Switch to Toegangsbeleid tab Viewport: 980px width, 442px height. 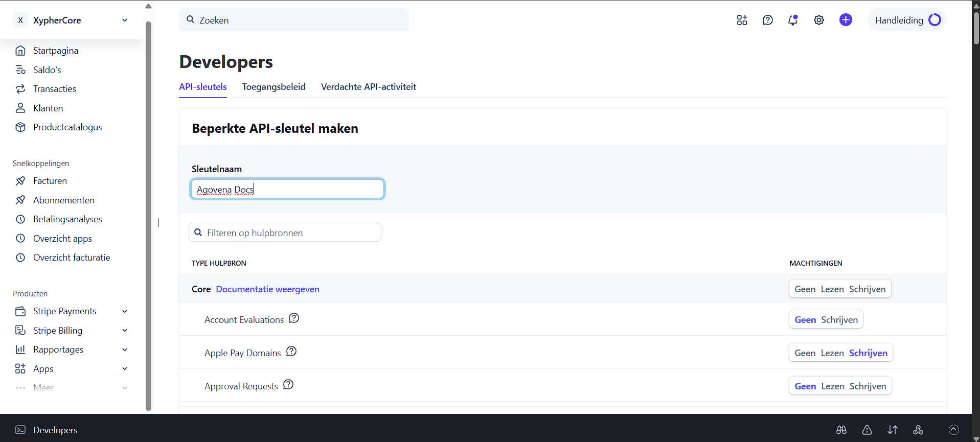pyautogui.click(x=274, y=87)
